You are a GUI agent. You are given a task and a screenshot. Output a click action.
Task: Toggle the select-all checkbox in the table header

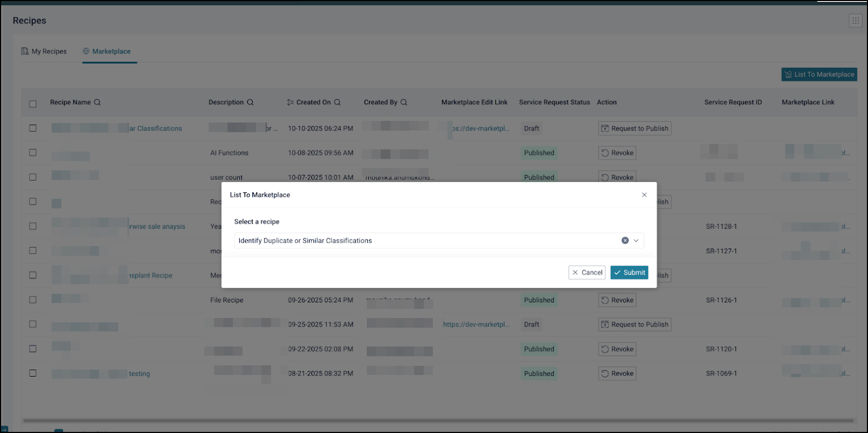click(33, 104)
